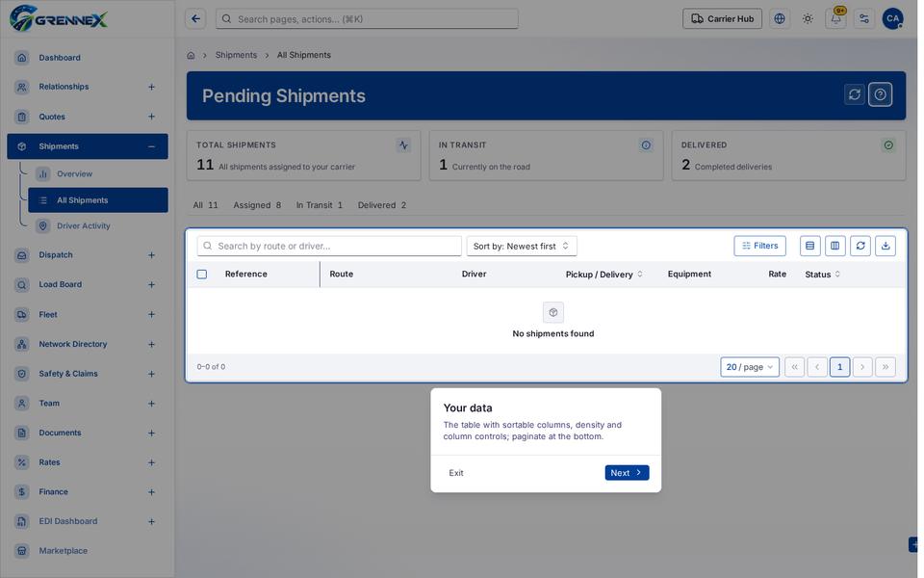924x578 pixels.
Task: Refresh from the Pending Shipments header
Action: pyautogui.click(x=855, y=94)
